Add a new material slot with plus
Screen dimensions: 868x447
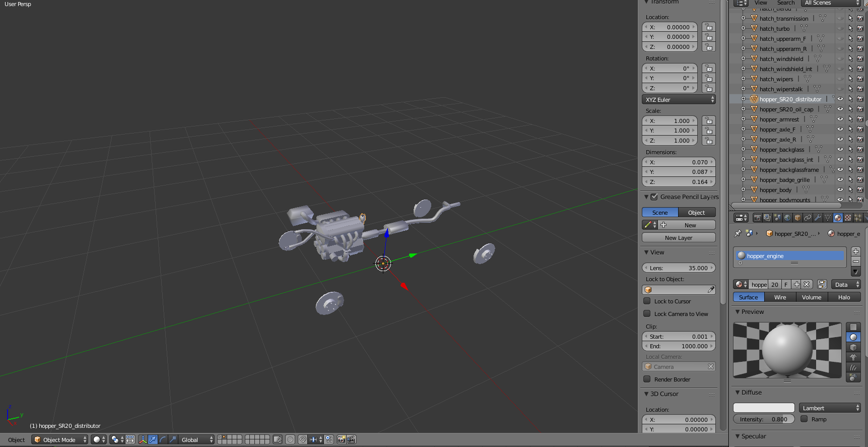(855, 251)
